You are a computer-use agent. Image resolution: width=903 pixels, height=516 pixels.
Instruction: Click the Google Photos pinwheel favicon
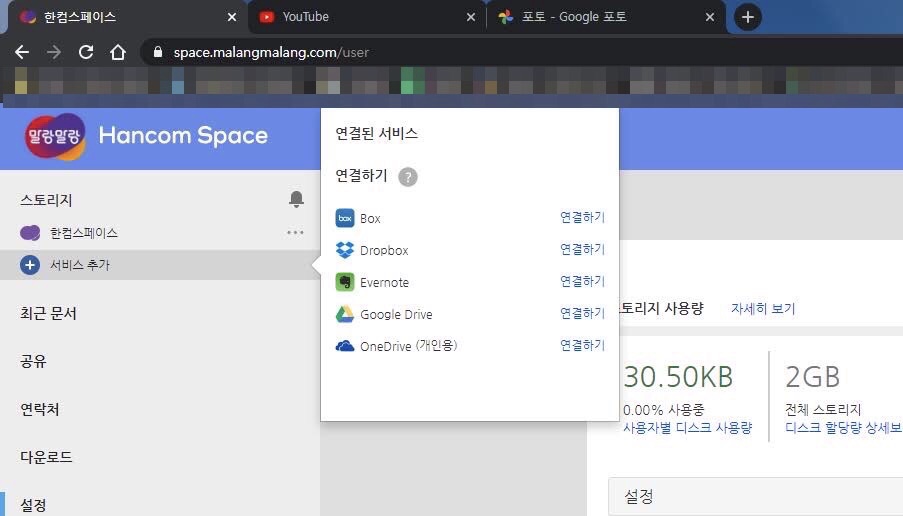pyautogui.click(x=506, y=17)
